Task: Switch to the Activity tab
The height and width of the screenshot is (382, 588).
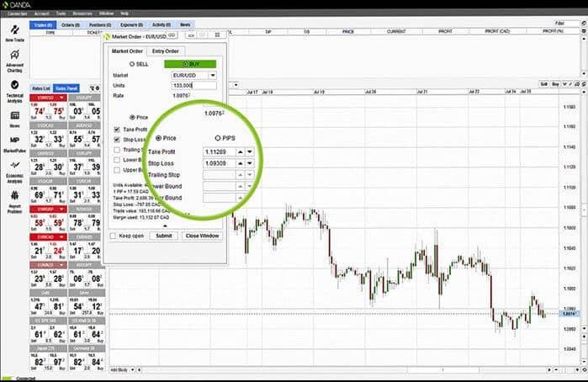Action: coord(162,24)
